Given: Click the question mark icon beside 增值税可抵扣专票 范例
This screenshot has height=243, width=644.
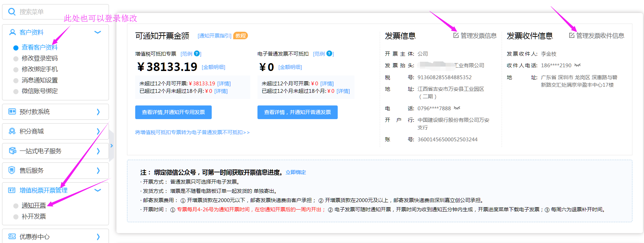Looking at the screenshot, I should click(x=197, y=54).
